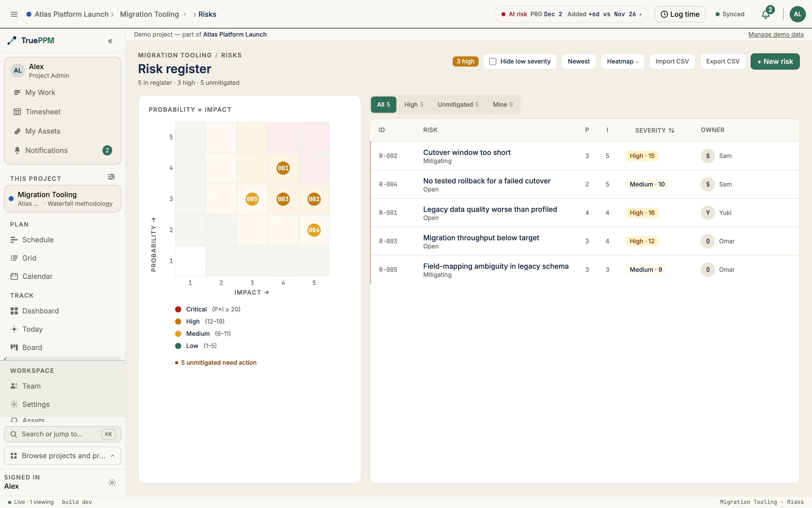Click Migration Tooling breadcrumb
Image resolution: width=812 pixels, height=508 pixels.
(x=149, y=14)
